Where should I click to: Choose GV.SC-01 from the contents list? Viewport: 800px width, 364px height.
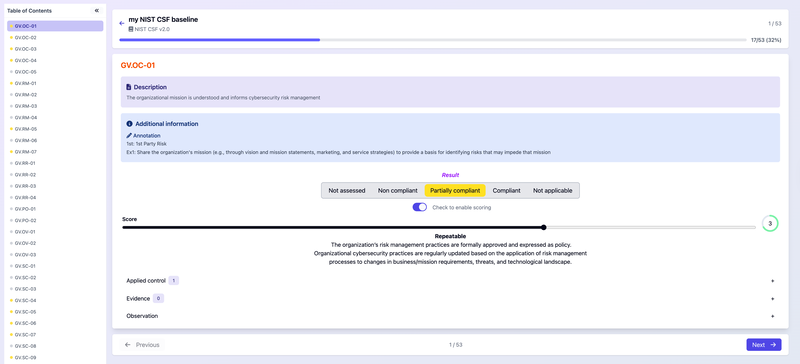coord(26,266)
